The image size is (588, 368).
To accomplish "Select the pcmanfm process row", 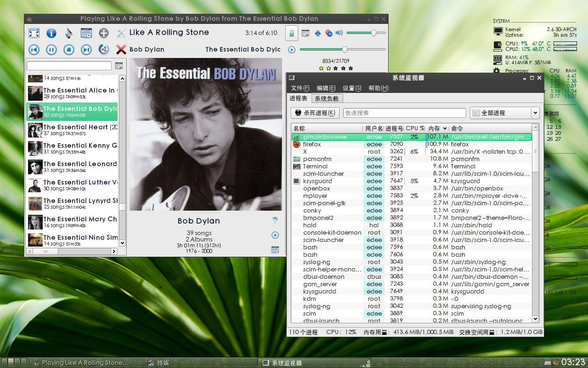I will point(412,159).
